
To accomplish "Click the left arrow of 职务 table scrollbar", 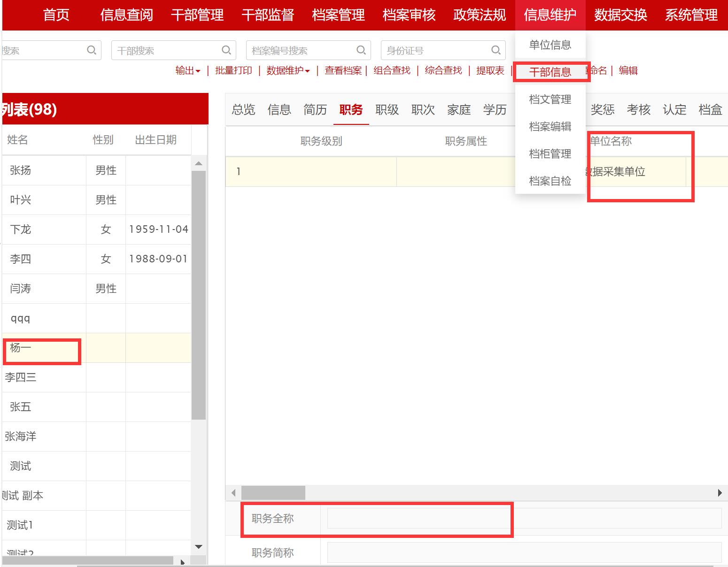I will [233, 493].
